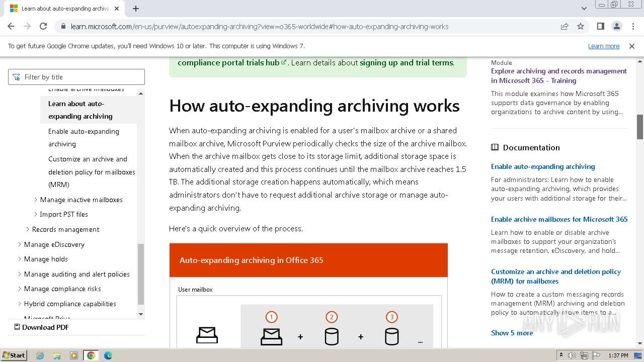Open the Windows Start menu
This screenshot has width=644, height=362.
click(14, 355)
